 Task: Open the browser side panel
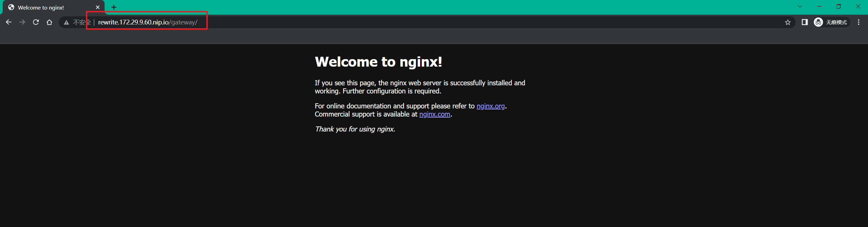coord(805,22)
